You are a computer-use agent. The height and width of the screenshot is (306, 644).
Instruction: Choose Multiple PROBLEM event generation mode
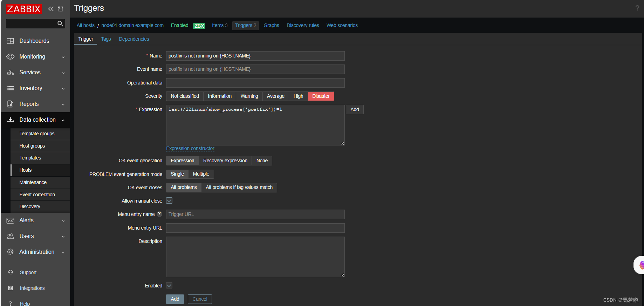point(201,174)
